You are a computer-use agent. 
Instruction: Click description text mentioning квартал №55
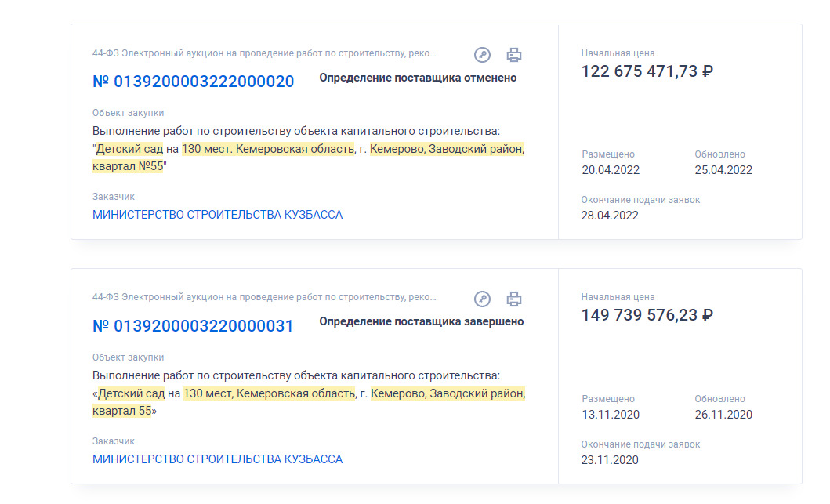click(x=309, y=149)
